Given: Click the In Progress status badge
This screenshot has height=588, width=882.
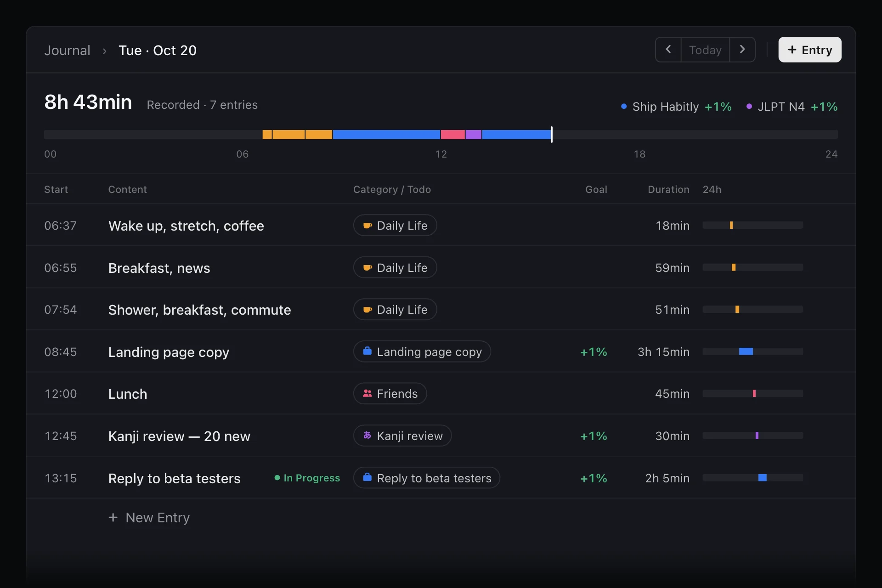Looking at the screenshot, I should click(x=307, y=478).
